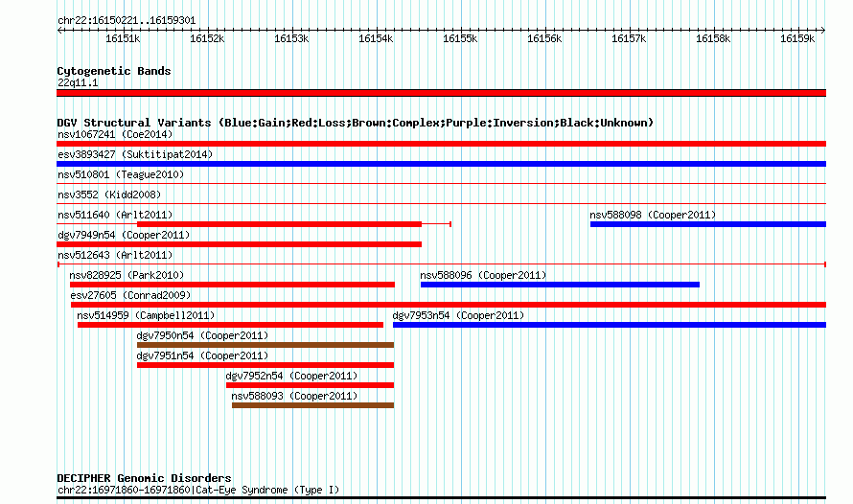
Task: Click blue bar under dgv7953n54
Action: pos(610,325)
